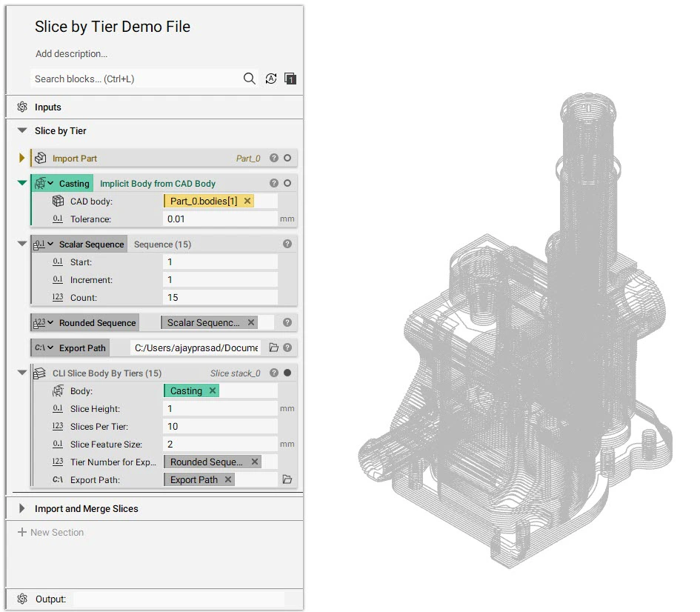Edit the Slice Height value

click(x=220, y=408)
